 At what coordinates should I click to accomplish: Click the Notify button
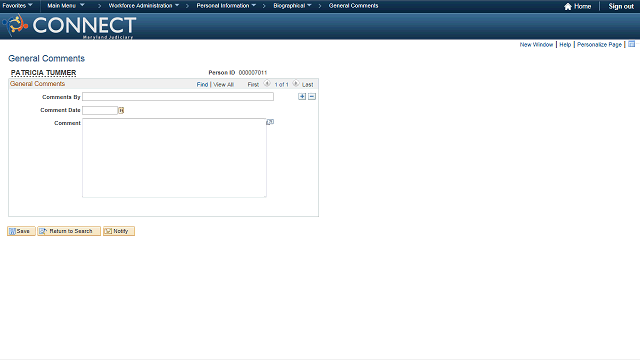coord(119,231)
